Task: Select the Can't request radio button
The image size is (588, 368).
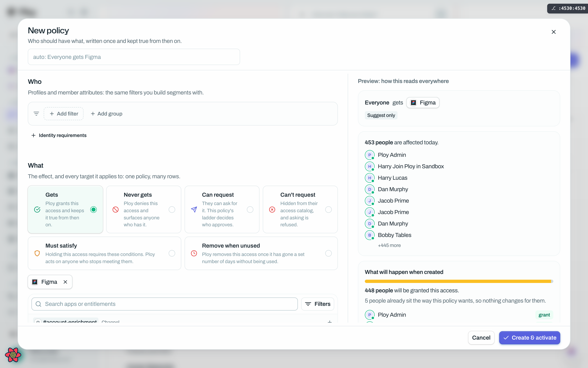Action: [x=328, y=210]
